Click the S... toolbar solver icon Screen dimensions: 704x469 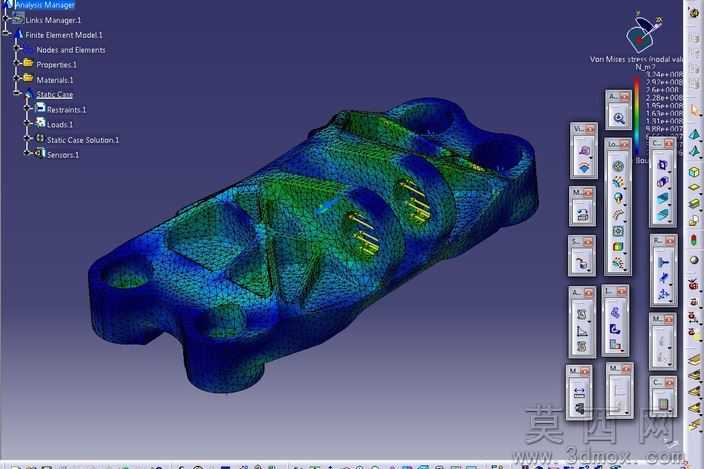[x=582, y=264]
